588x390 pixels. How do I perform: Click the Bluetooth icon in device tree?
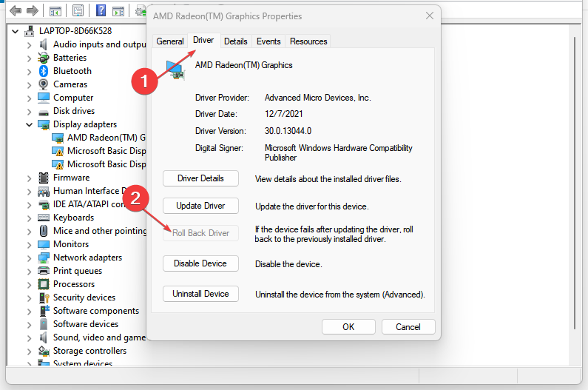coord(44,71)
